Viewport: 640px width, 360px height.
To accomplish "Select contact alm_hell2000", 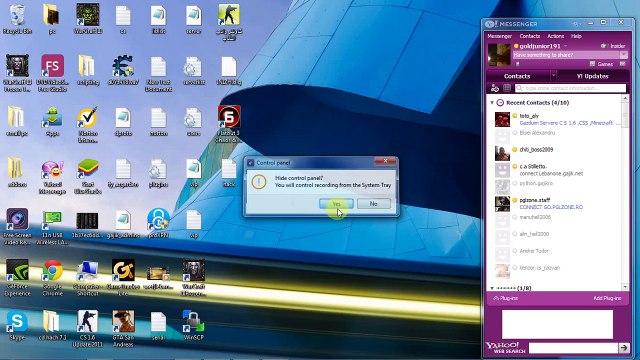I will (558, 234).
